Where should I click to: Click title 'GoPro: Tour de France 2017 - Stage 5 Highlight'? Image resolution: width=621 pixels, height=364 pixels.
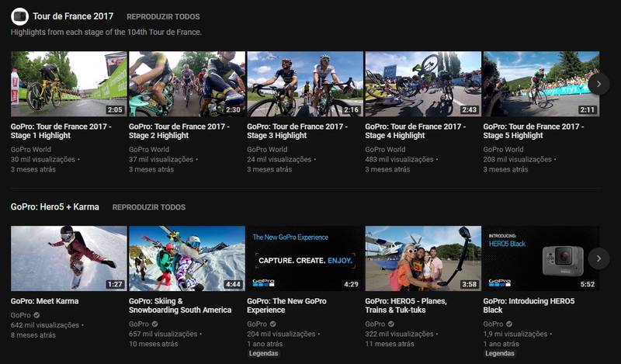pos(533,131)
